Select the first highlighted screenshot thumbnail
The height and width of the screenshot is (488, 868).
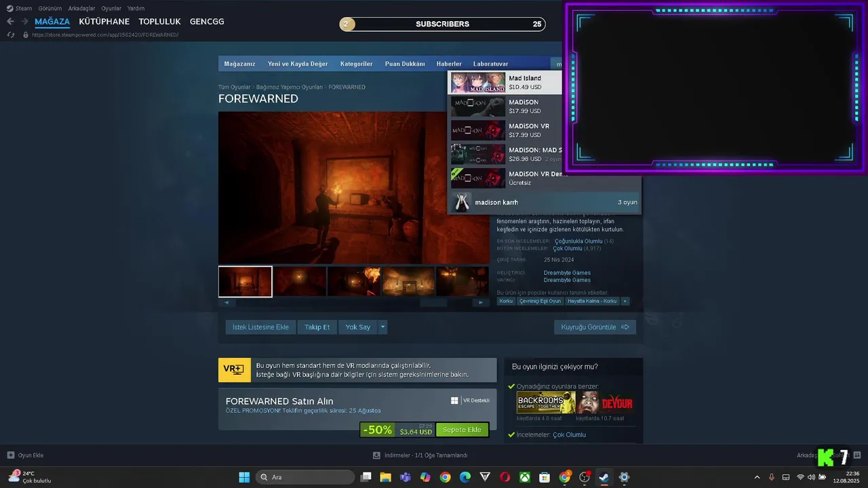point(245,281)
